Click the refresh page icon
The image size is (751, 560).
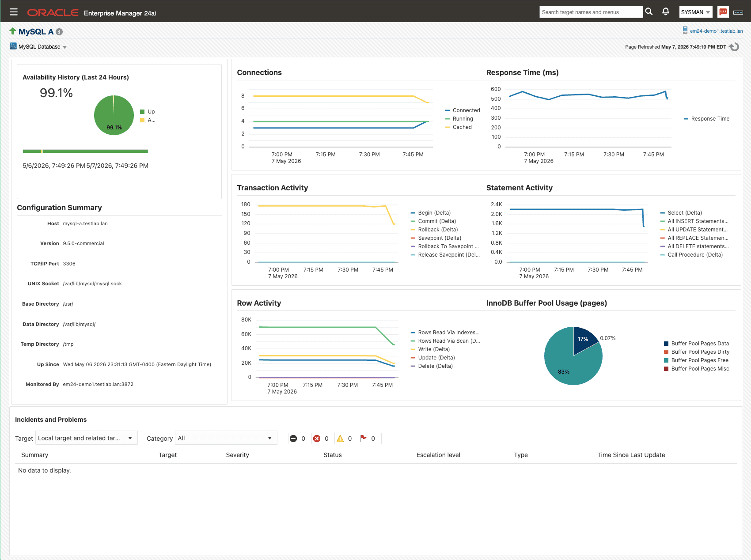click(734, 47)
